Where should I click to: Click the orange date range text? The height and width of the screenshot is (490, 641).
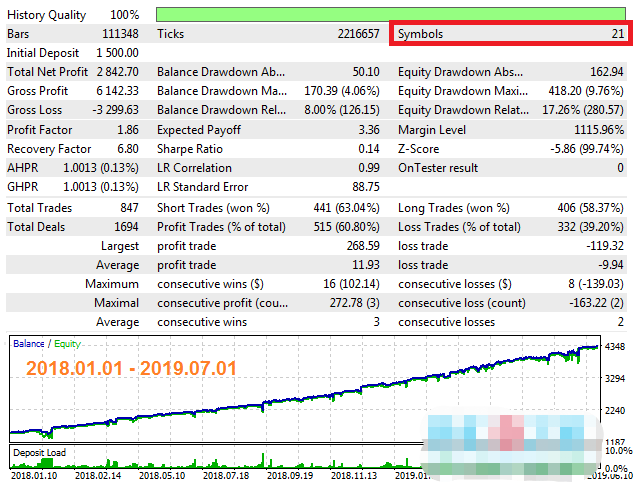(x=131, y=368)
